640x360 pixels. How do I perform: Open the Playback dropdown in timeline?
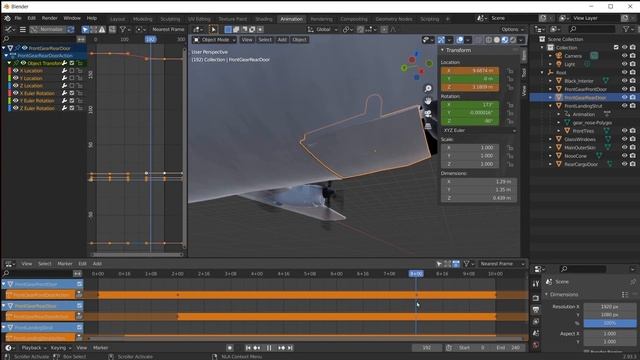[x=33, y=348]
